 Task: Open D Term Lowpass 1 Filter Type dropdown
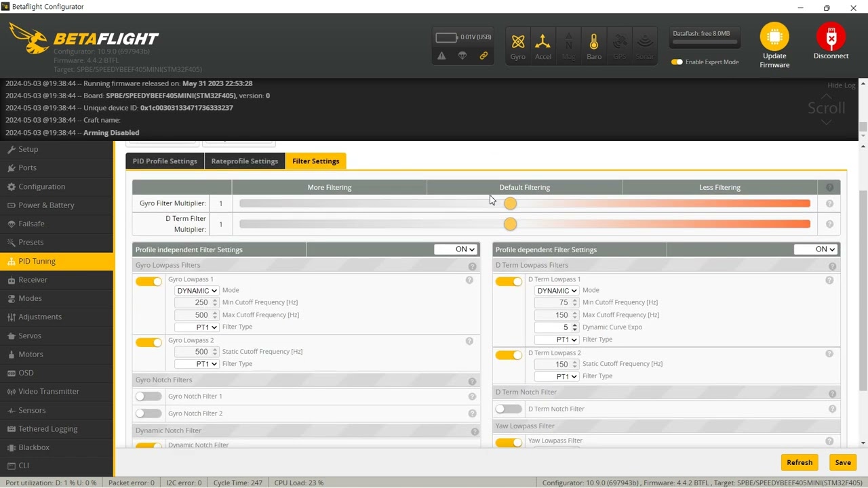557,340
